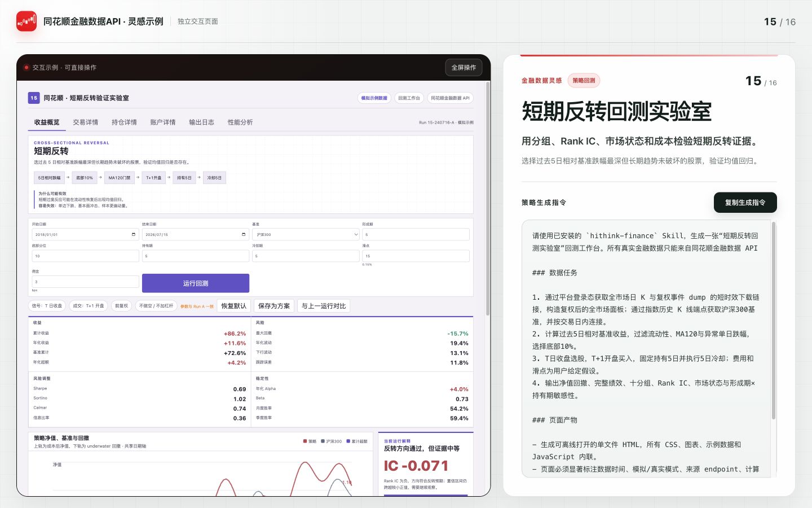
Task: Click the 沪深300 legend color swatch
Action: [x=323, y=441]
